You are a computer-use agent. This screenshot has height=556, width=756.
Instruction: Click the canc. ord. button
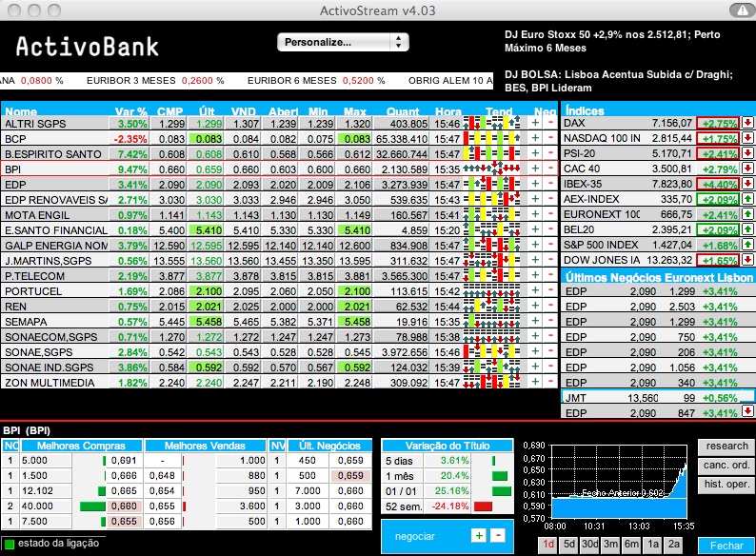point(726,466)
